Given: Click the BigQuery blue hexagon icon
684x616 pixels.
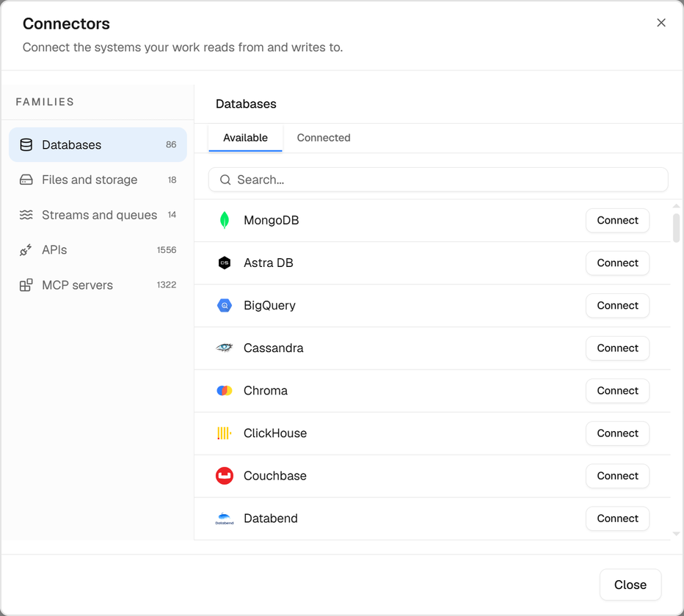Looking at the screenshot, I should [x=225, y=306].
